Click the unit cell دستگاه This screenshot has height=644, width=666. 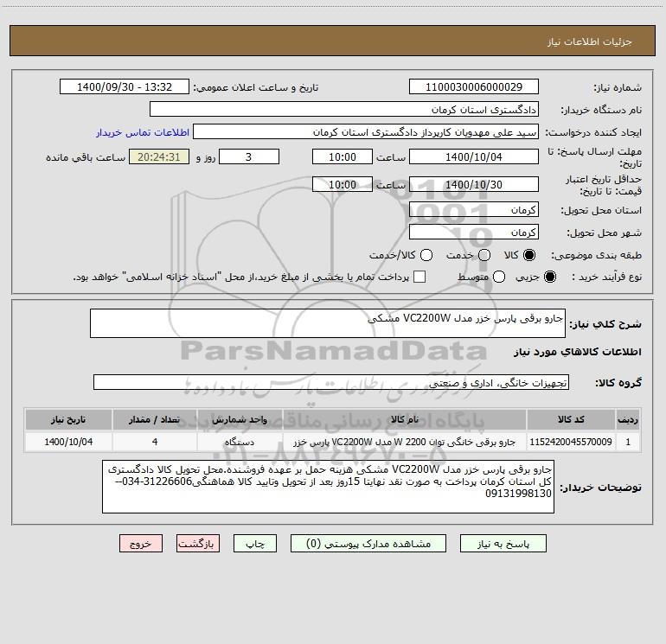click(x=240, y=442)
